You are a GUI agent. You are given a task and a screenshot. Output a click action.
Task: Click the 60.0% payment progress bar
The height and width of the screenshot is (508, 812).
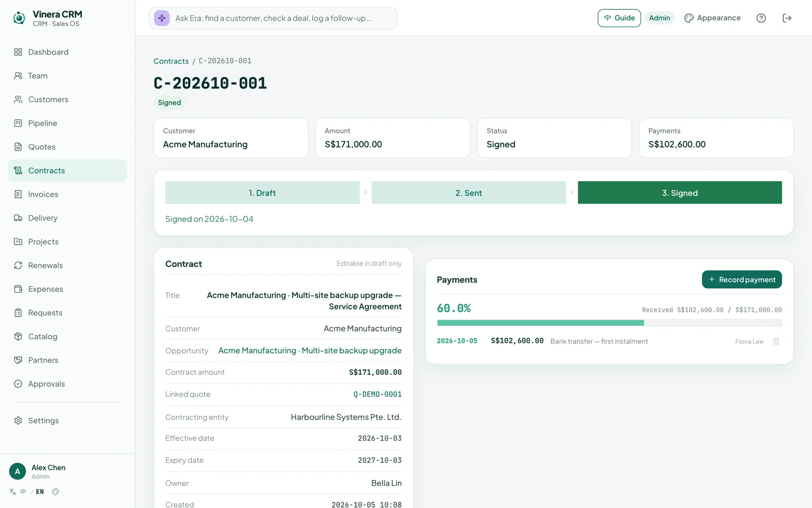(x=609, y=323)
